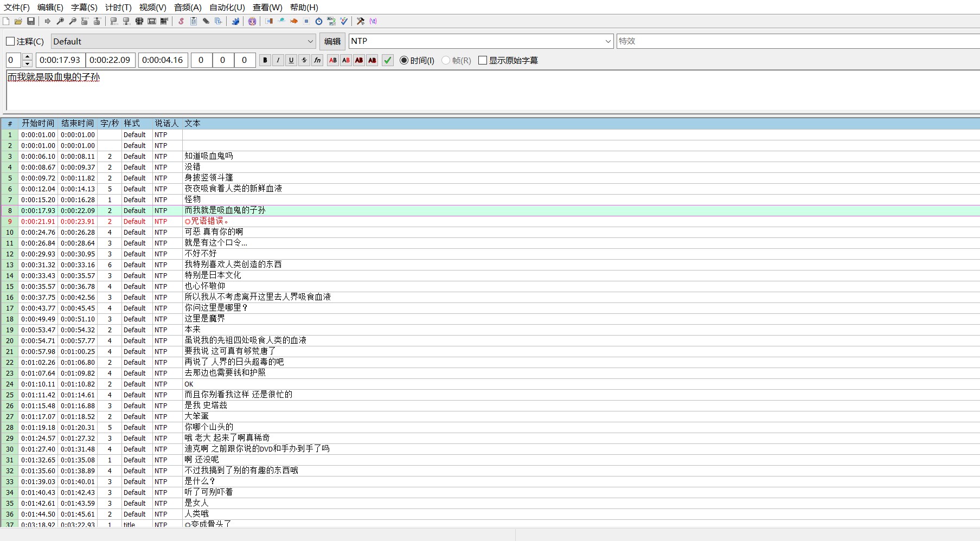
Task: Zoom out the video with magnifier minus
Action: click(x=73, y=21)
